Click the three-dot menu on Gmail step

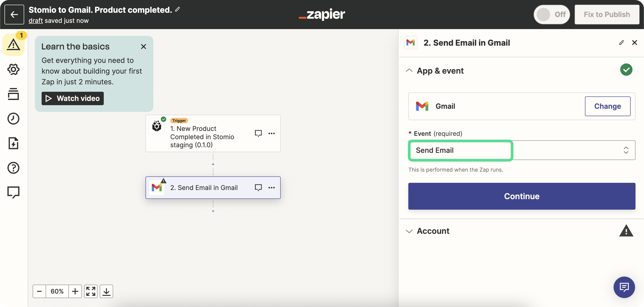[x=271, y=188]
